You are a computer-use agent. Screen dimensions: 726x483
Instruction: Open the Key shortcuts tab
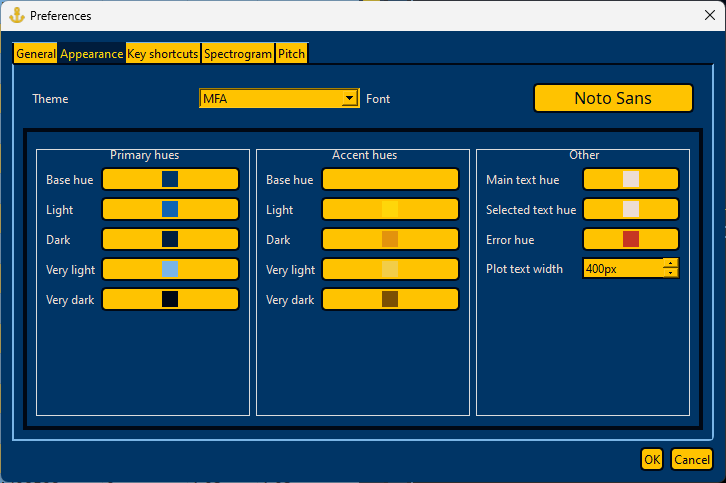tap(163, 54)
